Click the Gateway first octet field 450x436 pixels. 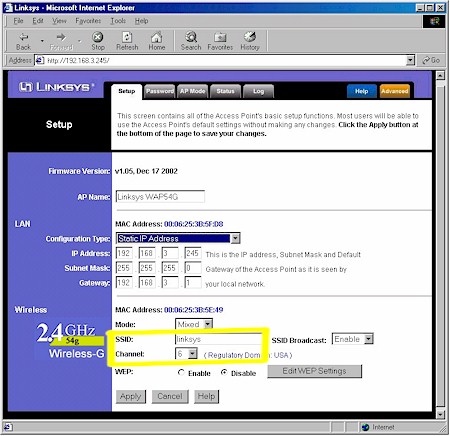[x=124, y=282]
